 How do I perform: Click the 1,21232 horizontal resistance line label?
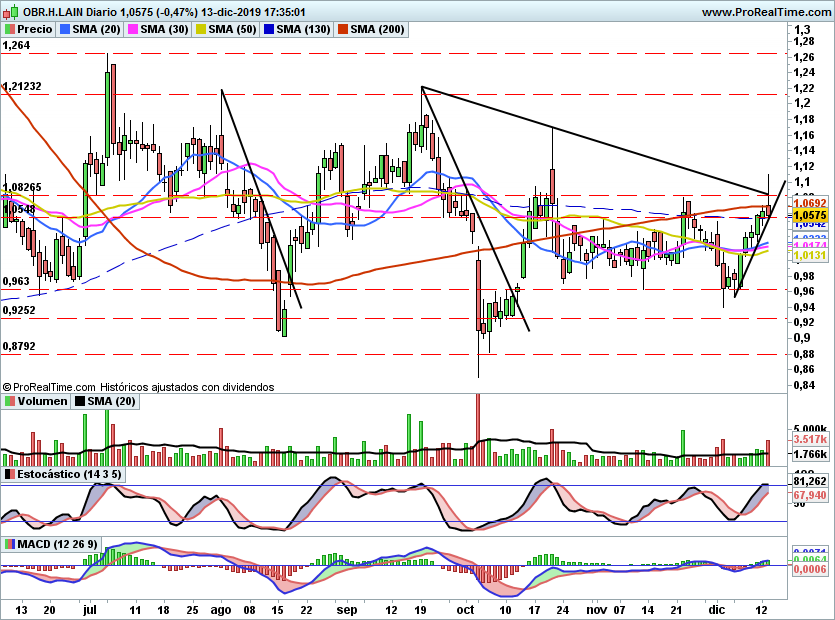22,86
